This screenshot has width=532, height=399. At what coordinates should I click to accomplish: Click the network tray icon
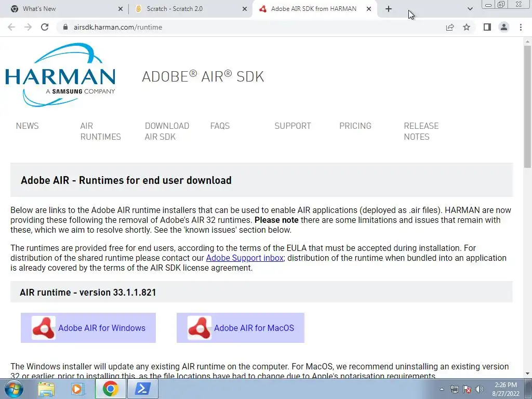tap(454, 389)
